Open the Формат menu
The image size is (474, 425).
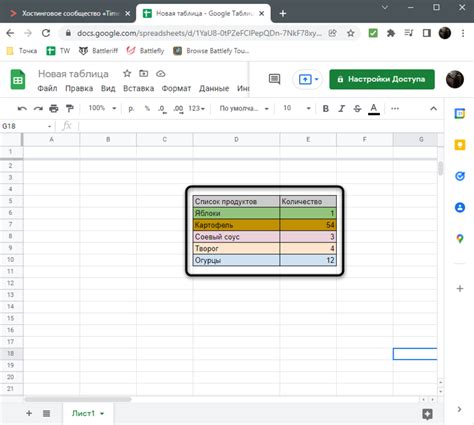coord(176,88)
